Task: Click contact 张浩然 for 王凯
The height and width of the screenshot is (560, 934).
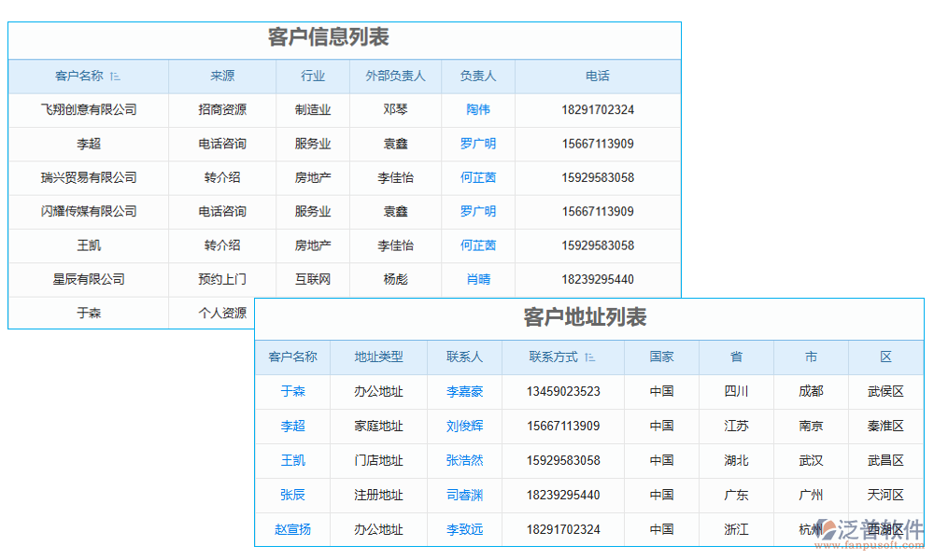Action: (463, 460)
